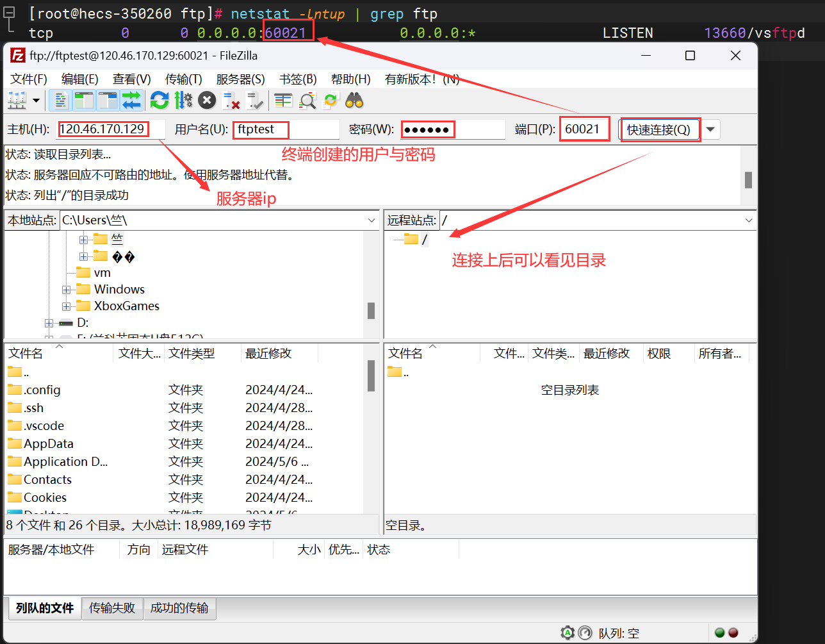
Task: Expand the 竺 folder in local tree
Action: pos(83,240)
